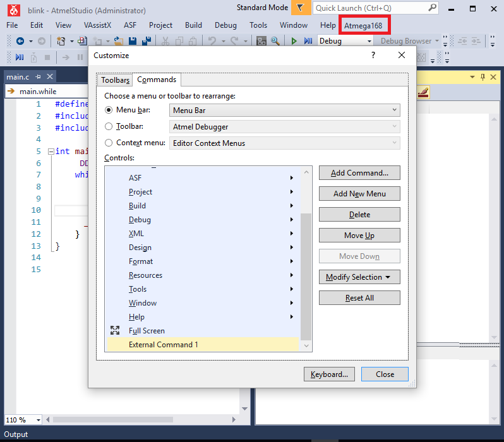The height and width of the screenshot is (442, 504).
Task: Click the Controls list vertical scrollbar thumb
Action: click(306, 277)
